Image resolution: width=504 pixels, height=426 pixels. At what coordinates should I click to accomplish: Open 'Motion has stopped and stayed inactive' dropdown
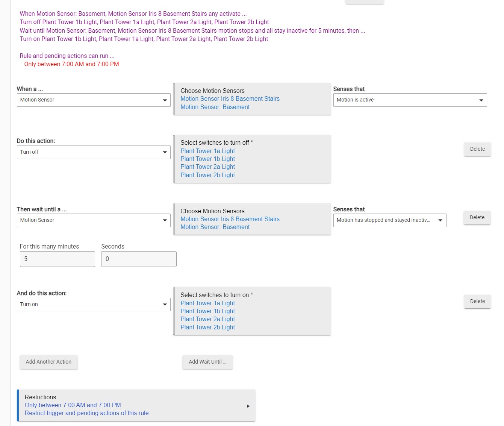click(x=389, y=220)
